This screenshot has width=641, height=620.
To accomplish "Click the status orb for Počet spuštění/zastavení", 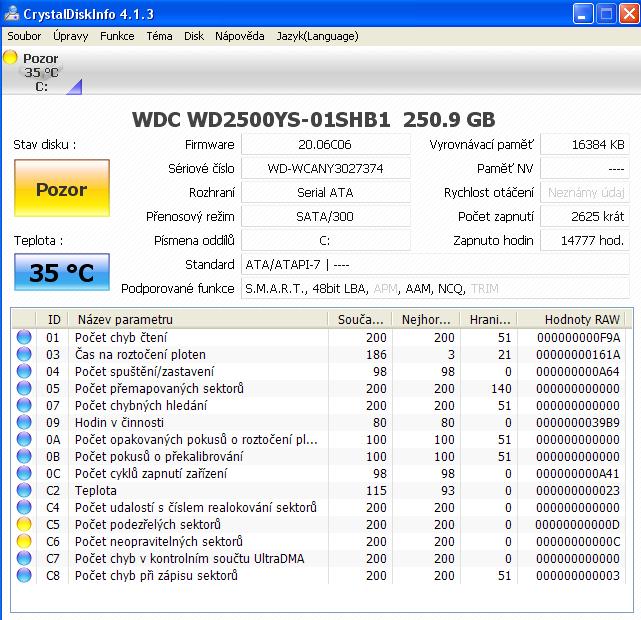I will (24, 371).
